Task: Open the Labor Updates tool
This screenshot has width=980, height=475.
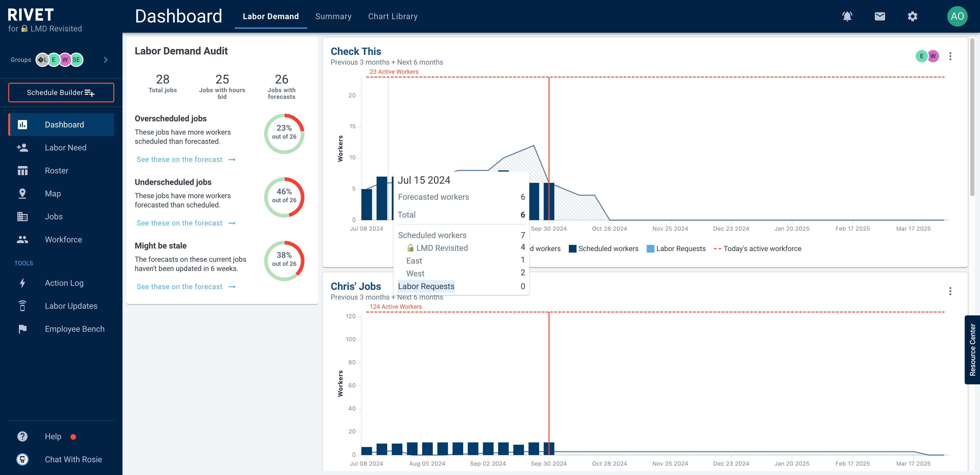Action: coord(61,306)
